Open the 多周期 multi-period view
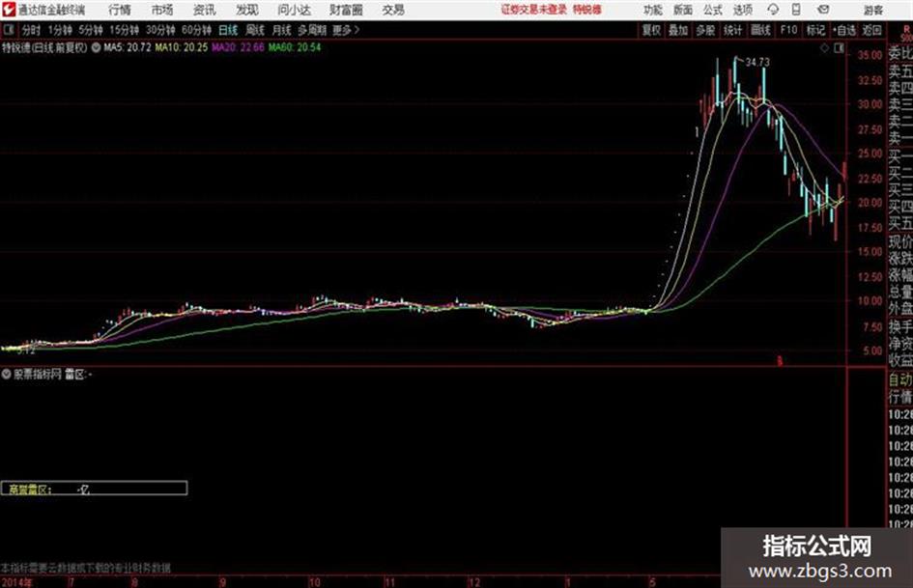Screen dimensions: 913x588 coord(312,30)
